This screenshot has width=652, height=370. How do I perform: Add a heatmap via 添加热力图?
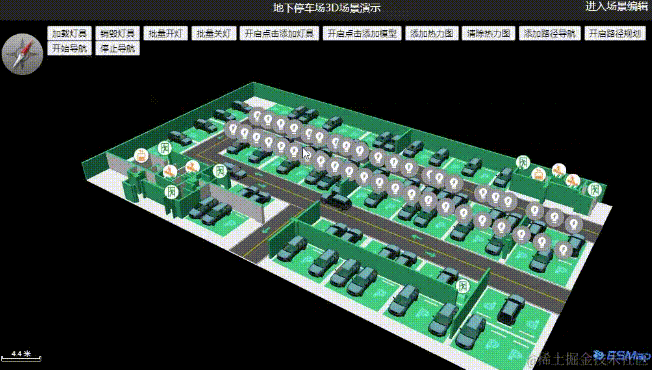tap(432, 33)
